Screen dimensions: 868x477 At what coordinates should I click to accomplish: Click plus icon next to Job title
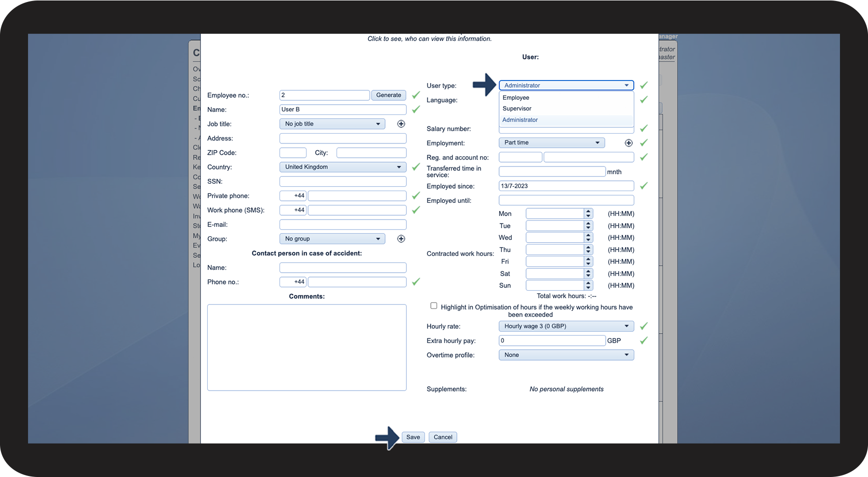tap(401, 124)
